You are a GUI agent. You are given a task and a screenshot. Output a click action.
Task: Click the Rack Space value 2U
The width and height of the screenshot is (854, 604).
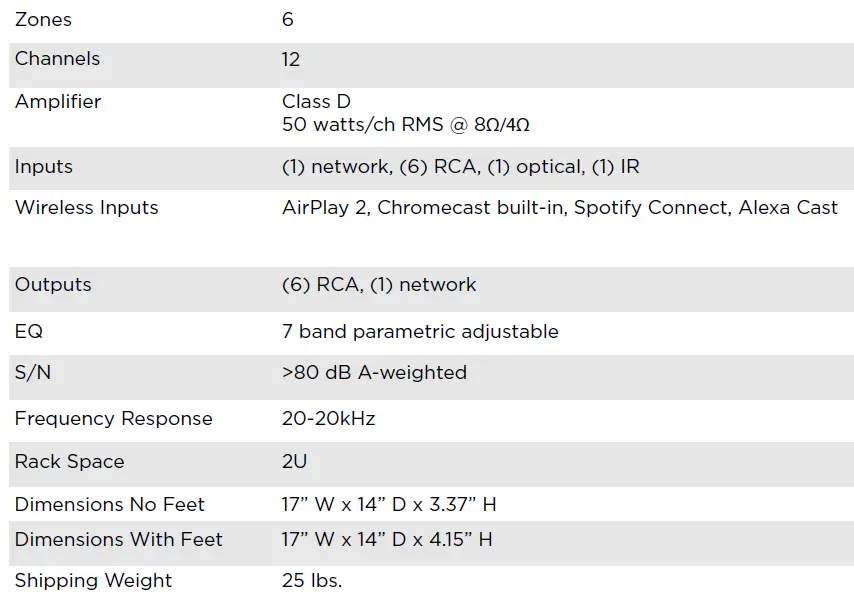294,462
